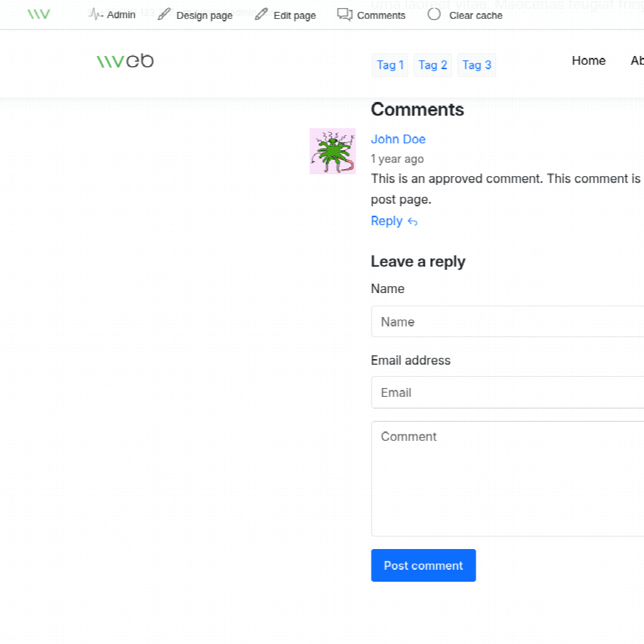
Task: Choose the Tag 3 link
Action: pos(477,65)
